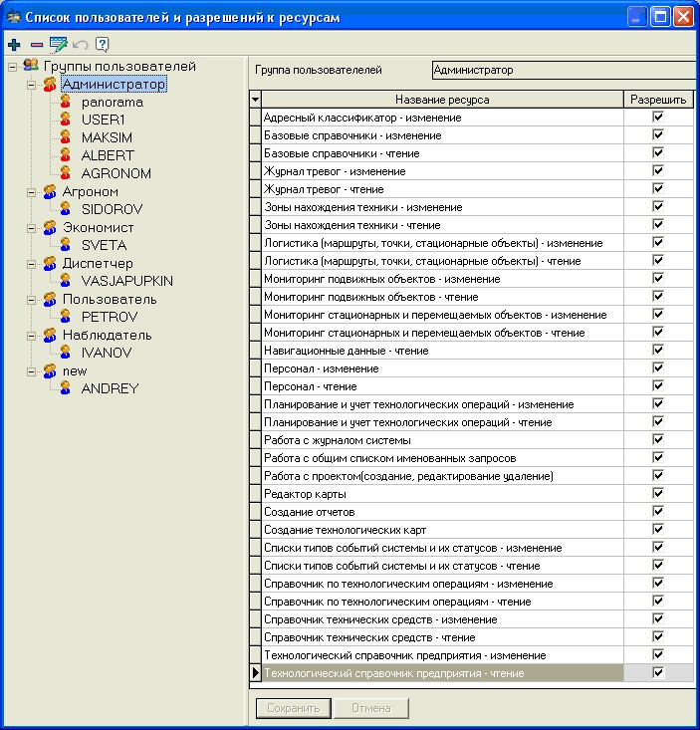The height and width of the screenshot is (730, 700).
Task: Click the user icon beside IVANOV
Action: point(68,353)
